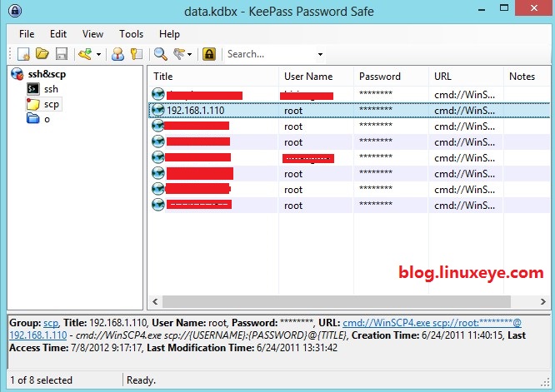Click globe icon of 192.168.1.110 entry

pos(157,111)
